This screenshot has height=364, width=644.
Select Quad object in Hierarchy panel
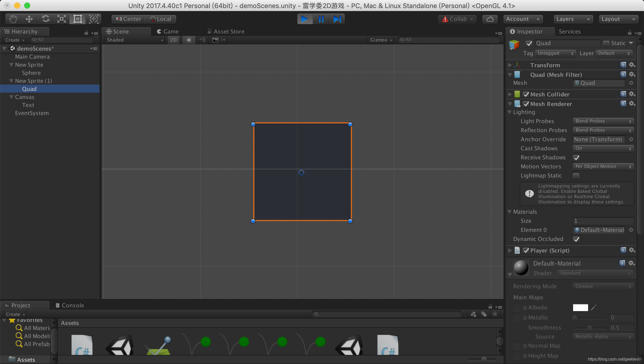29,89
